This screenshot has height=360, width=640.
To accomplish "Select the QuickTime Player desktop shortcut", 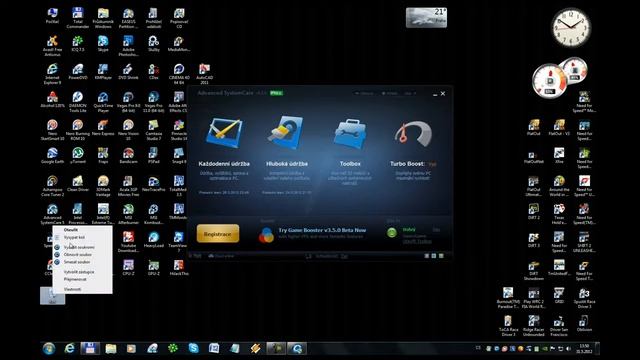I will coord(103,102).
